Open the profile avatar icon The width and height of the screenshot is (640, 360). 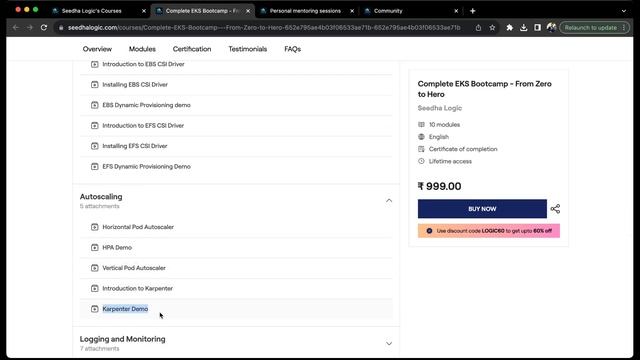pos(551,28)
